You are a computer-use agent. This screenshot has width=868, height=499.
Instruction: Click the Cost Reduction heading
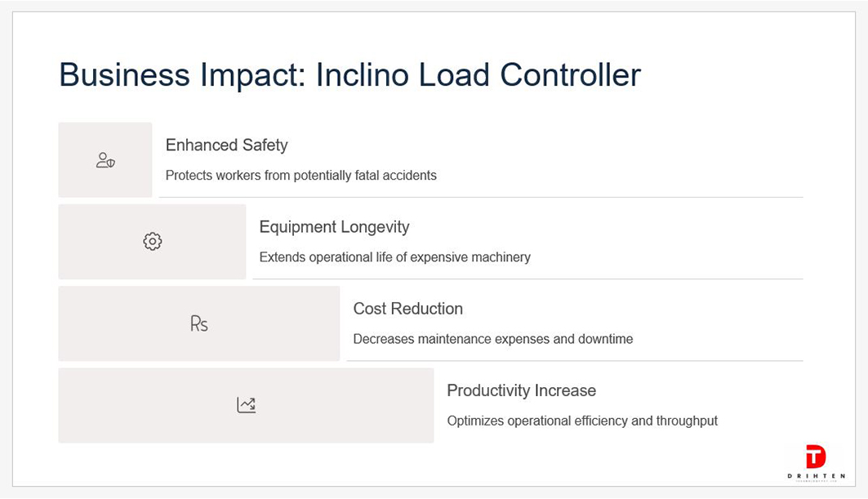[408, 309]
